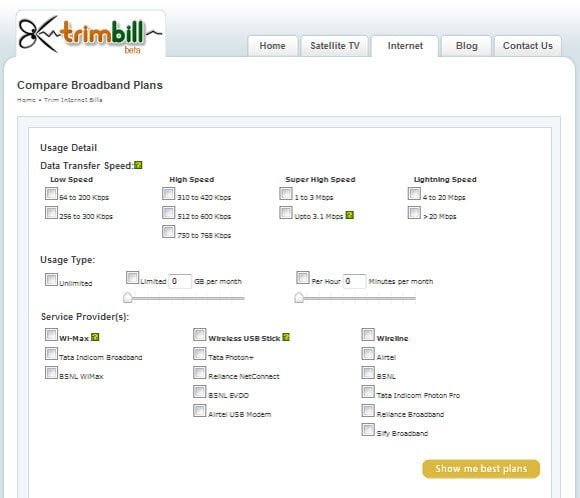Follow the Home breadcrumb link
Viewport: 580px width, 498px height.
click(26, 100)
